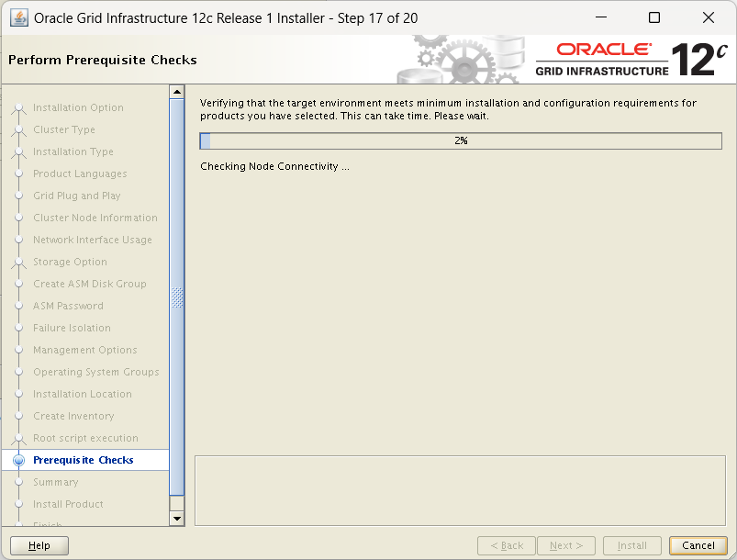Image resolution: width=737 pixels, height=560 pixels.
Task: Select the Create ASM Disk Group step
Action: point(89,284)
